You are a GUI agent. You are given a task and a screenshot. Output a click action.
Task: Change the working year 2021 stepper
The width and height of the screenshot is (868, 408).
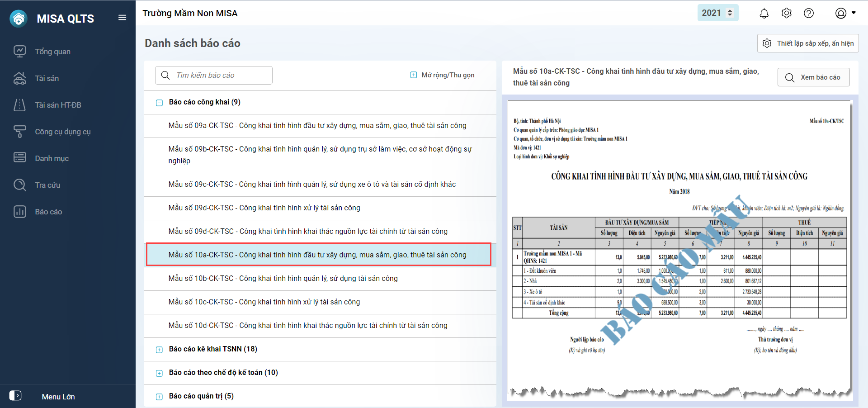pos(730,13)
